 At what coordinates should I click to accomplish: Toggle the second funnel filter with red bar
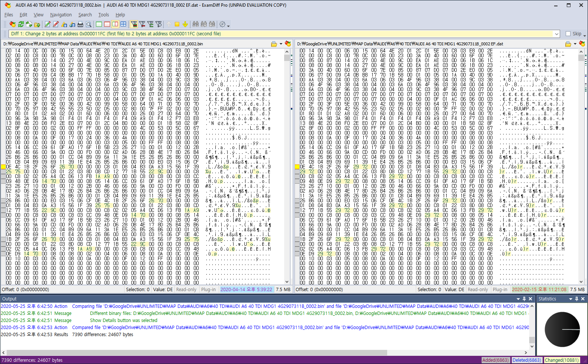[x=142, y=24]
